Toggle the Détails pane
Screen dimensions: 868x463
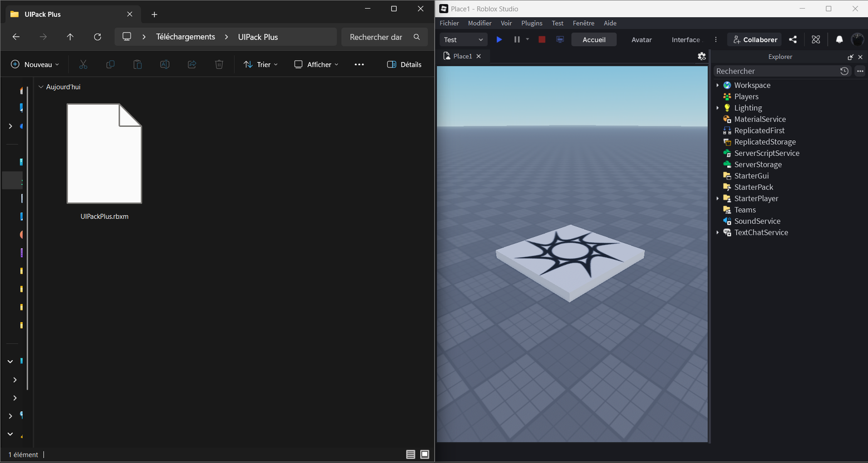coord(404,65)
